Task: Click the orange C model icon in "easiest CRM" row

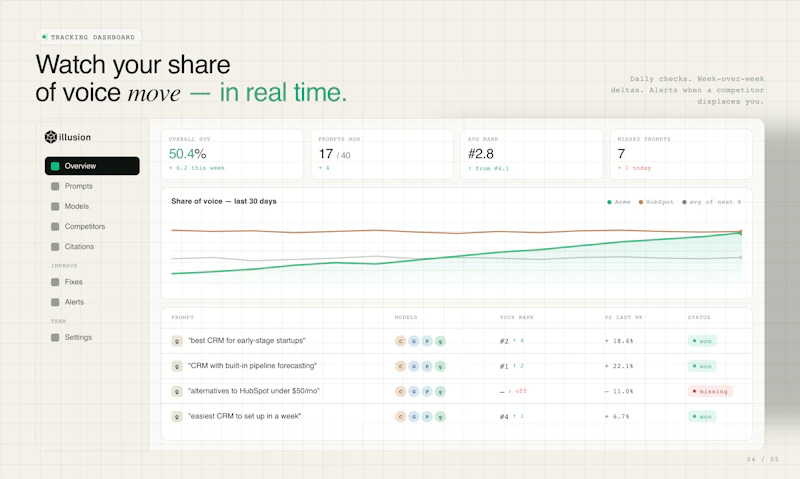Action: [401, 417]
